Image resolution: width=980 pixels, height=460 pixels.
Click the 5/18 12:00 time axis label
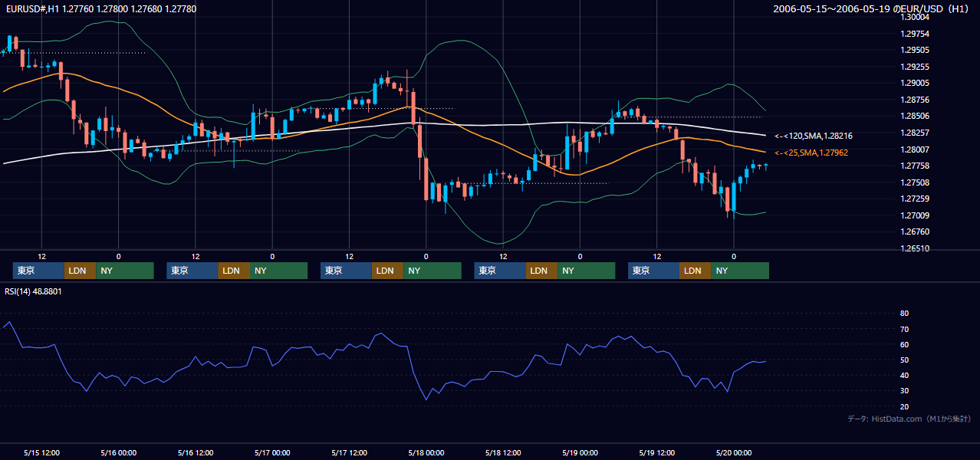point(503,452)
